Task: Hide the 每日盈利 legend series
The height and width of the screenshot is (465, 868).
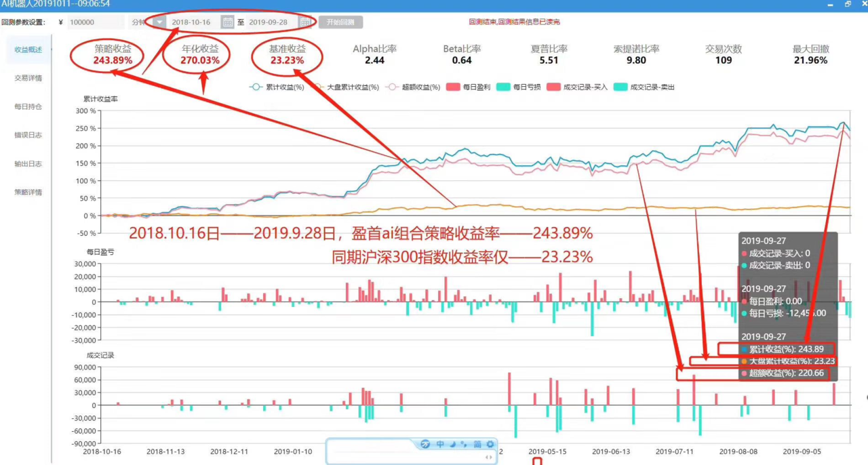Action: pos(468,87)
